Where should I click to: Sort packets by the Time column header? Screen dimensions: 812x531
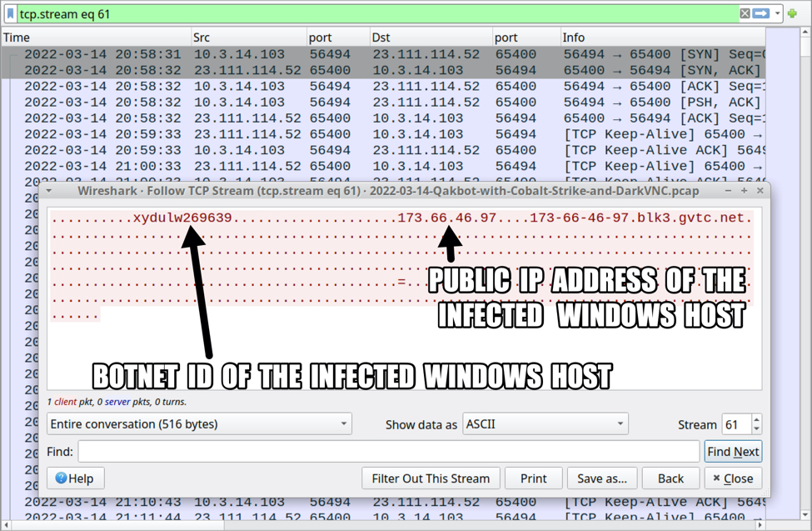pos(97,38)
